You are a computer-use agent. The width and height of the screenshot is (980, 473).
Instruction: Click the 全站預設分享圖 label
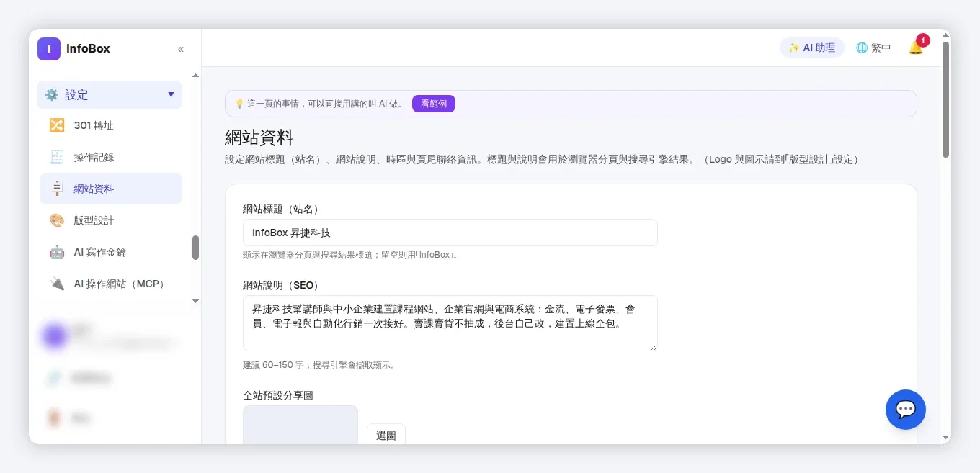[278, 395]
